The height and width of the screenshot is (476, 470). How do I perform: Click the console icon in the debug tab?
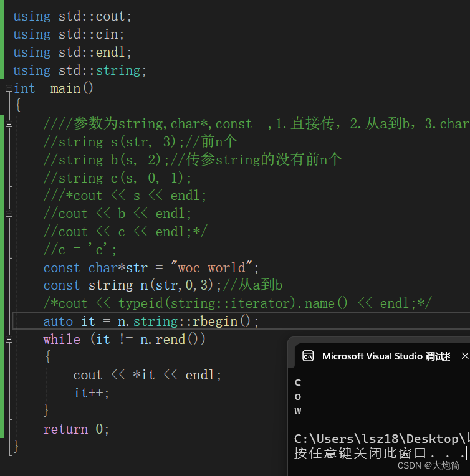(308, 356)
